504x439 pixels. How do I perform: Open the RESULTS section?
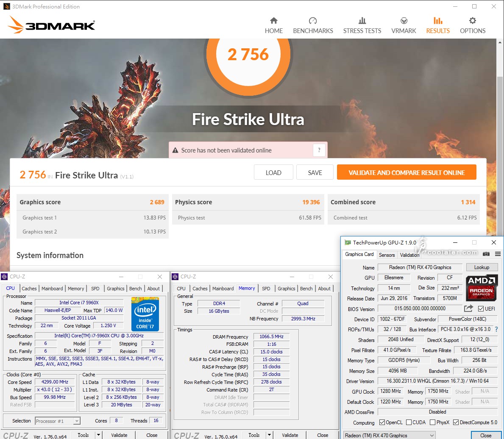(438, 26)
